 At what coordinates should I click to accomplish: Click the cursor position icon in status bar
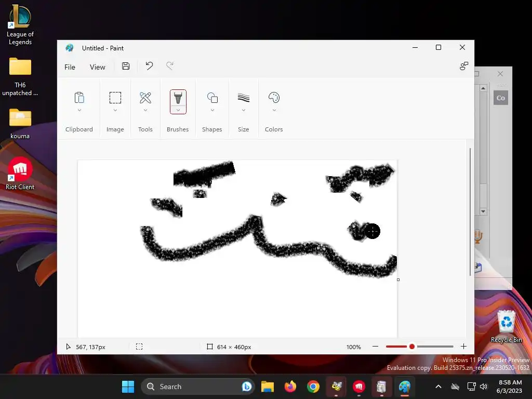coord(68,347)
